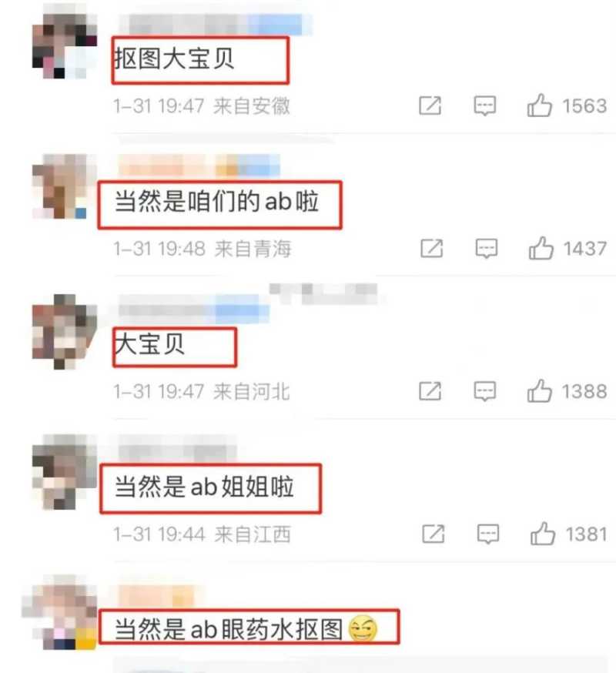Open the avatar beside the ab眼药水抠图 comment

(x=59, y=612)
